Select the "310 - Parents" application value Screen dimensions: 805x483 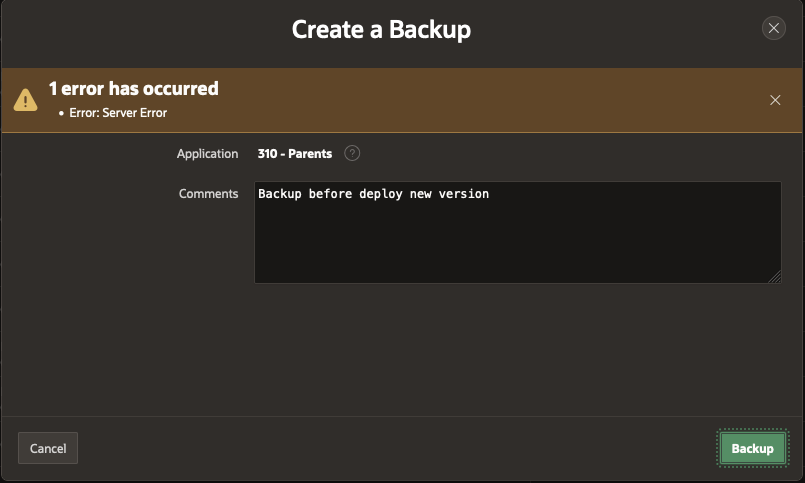coord(295,154)
